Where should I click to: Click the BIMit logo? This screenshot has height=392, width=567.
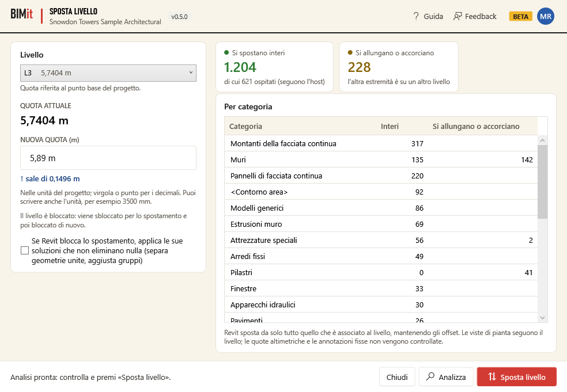coord(22,14)
